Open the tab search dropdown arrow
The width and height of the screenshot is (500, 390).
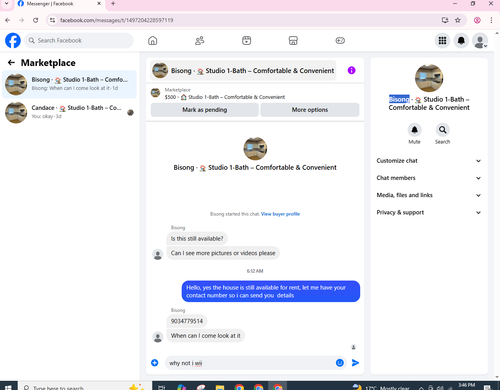[x=6, y=4]
